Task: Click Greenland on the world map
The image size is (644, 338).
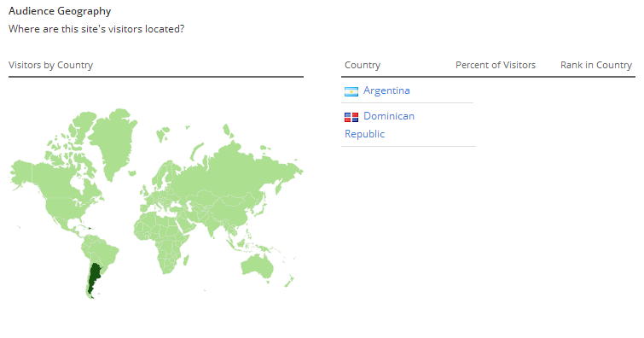Action: 113,140
